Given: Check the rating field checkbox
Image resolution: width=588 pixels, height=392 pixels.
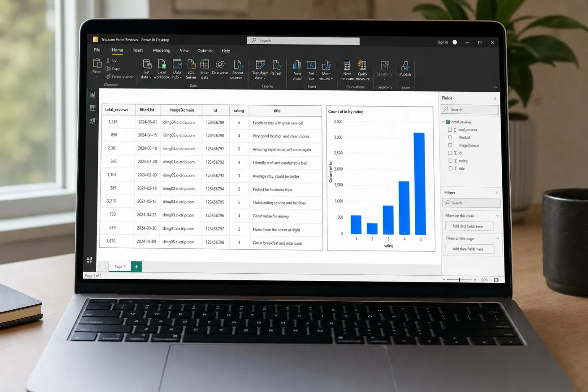Looking at the screenshot, I should click(450, 161).
